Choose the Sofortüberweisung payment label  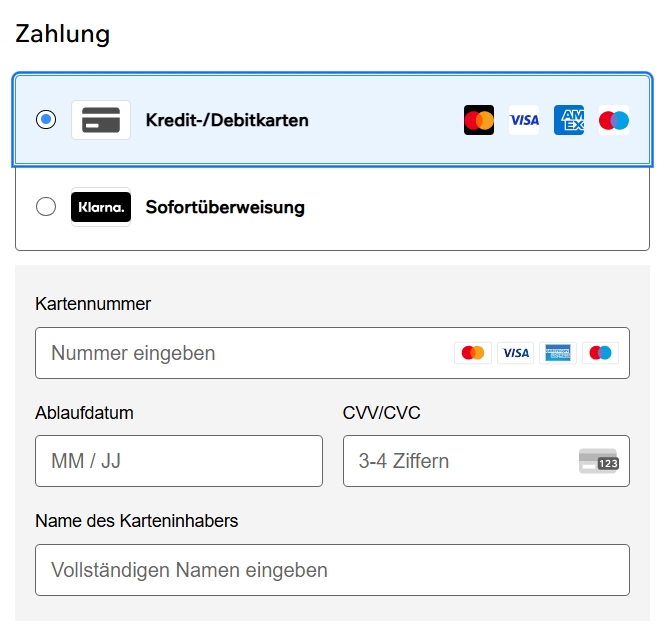pyautogui.click(x=225, y=207)
